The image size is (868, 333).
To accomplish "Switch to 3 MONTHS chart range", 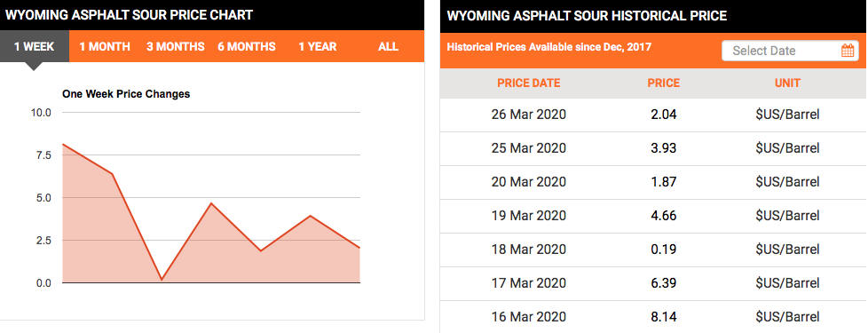I will [176, 46].
